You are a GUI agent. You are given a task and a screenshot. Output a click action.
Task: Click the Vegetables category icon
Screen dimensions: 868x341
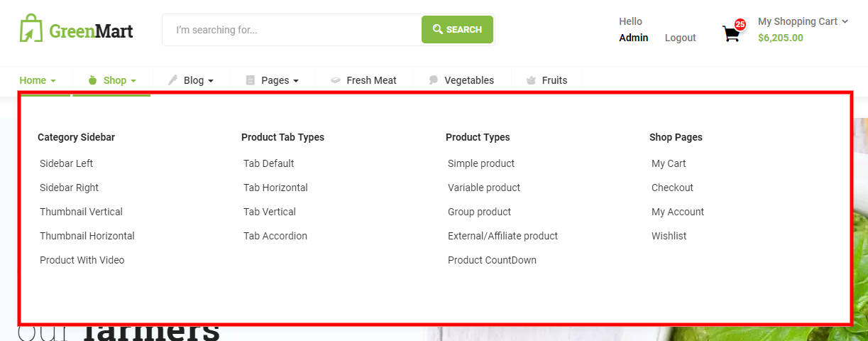[434, 80]
